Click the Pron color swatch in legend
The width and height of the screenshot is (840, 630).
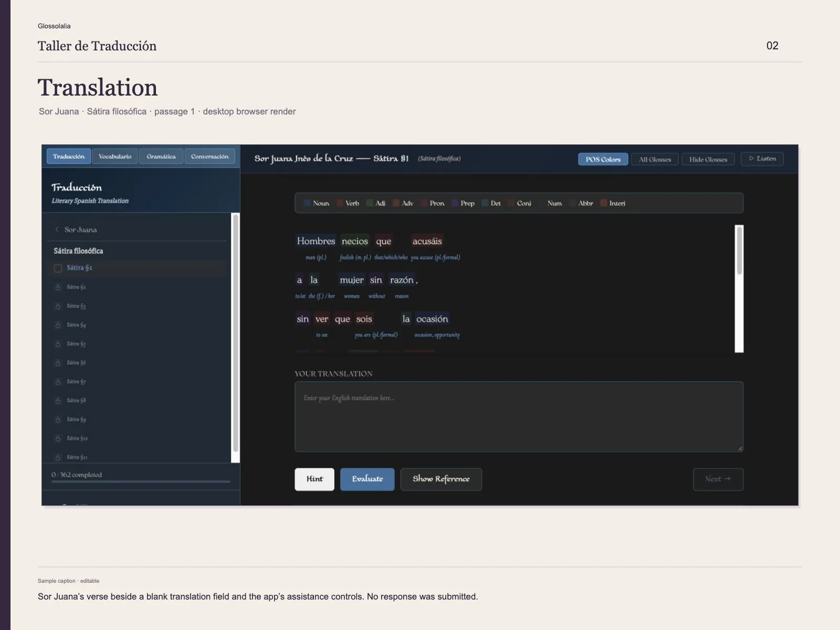point(424,203)
